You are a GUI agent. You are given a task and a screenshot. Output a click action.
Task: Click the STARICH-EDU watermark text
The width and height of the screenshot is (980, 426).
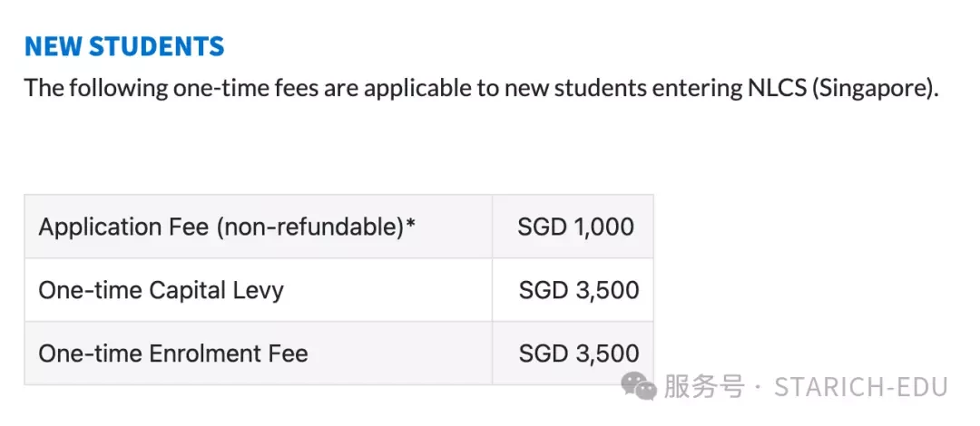(x=861, y=387)
